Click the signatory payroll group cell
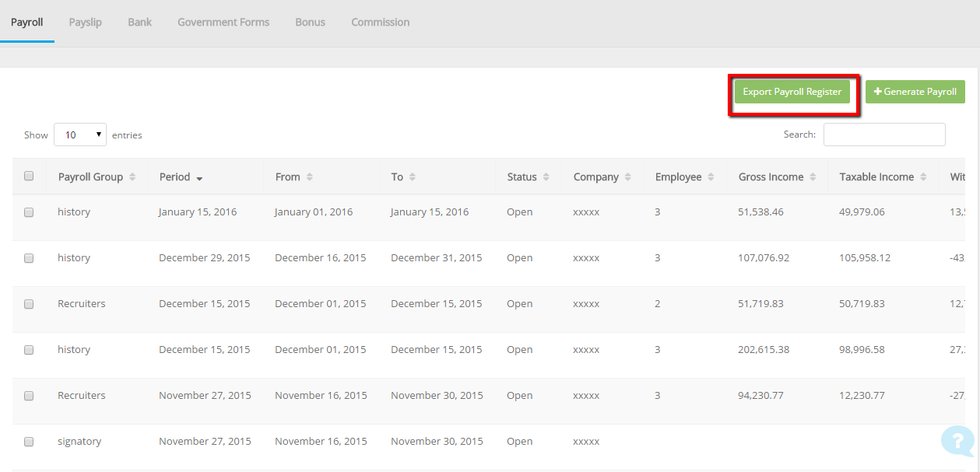Viewport: 980px width, 472px height. pyautogui.click(x=79, y=442)
